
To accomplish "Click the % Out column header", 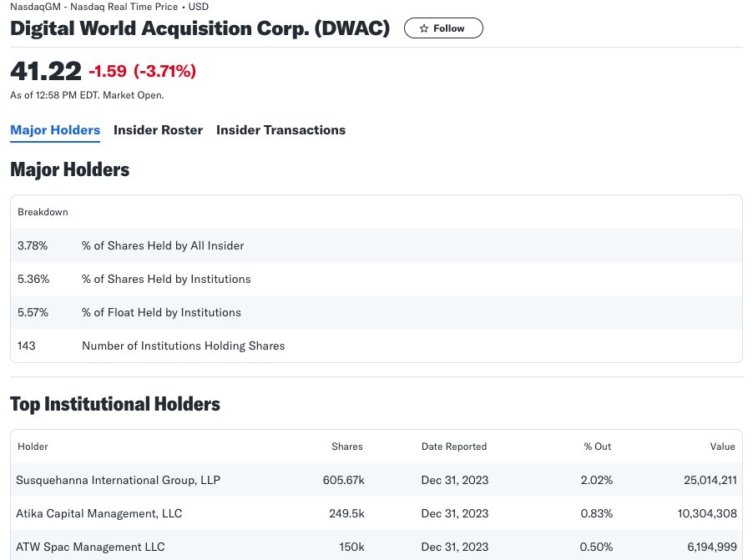I will (598, 446).
